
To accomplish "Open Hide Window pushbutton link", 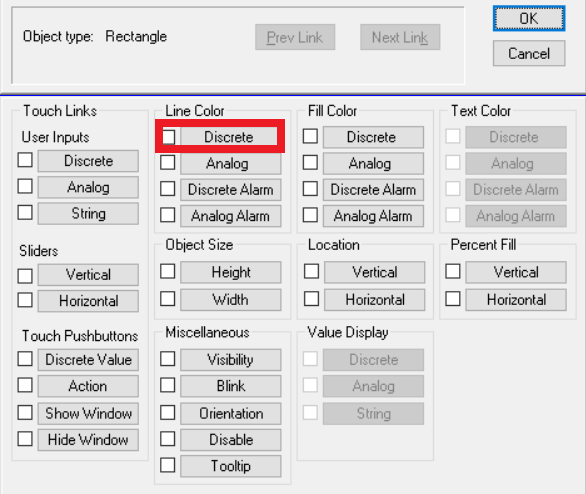I will pos(88,439).
